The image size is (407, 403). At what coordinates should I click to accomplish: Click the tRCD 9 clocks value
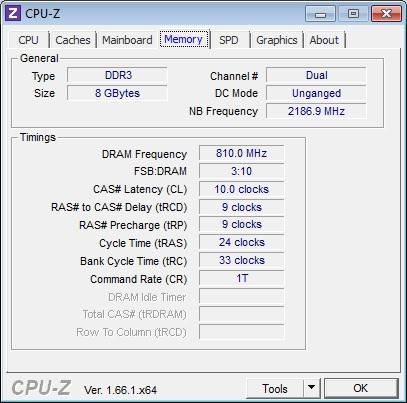pos(241,207)
